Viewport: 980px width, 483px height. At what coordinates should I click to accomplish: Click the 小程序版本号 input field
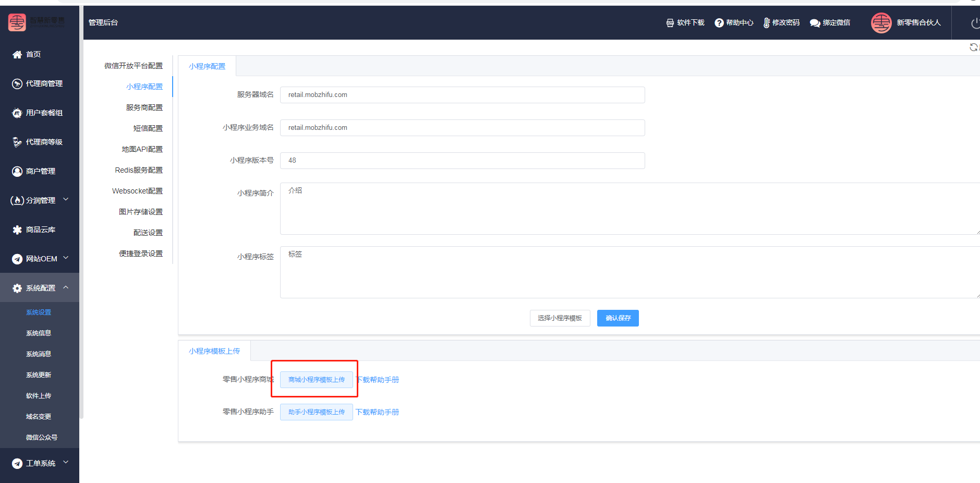click(x=463, y=161)
